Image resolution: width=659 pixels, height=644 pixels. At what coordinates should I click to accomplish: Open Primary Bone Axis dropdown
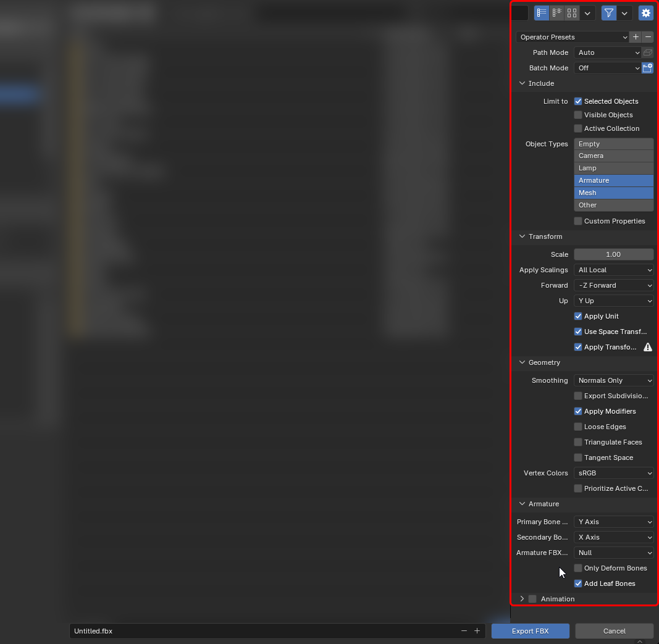pos(614,522)
